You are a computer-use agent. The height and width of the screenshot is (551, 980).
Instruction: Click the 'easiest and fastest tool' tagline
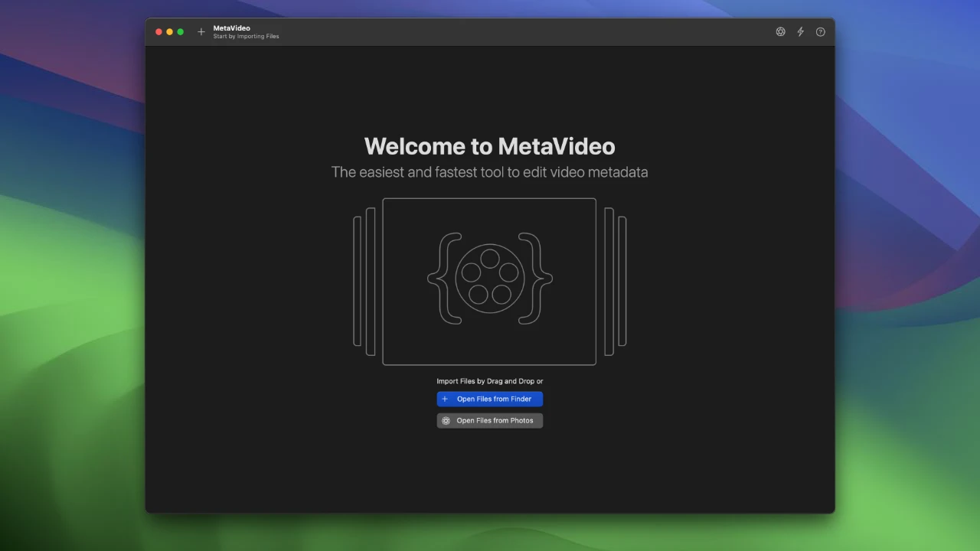coord(489,172)
